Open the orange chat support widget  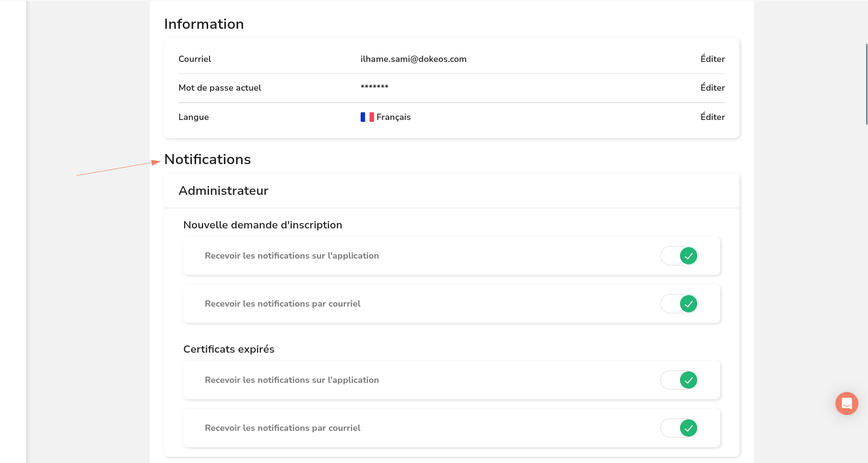846,404
